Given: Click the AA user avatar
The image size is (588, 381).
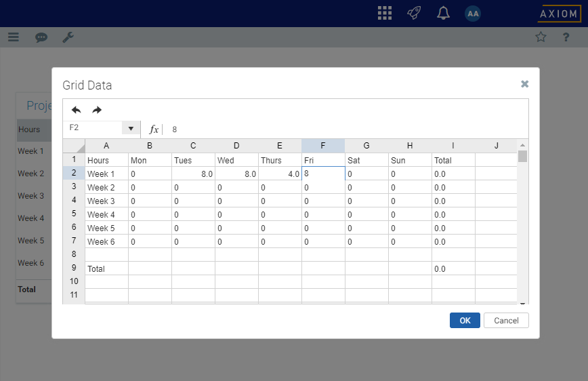Looking at the screenshot, I should click(x=473, y=14).
